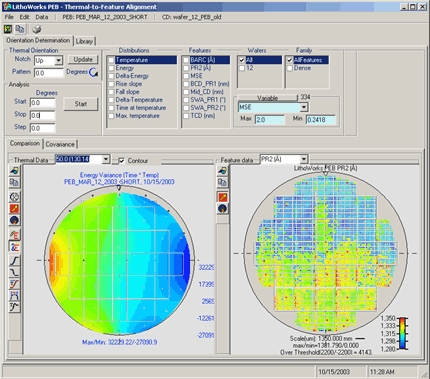
Task: Click the copy icon in thermal data toolbar
Action: (x=14, y=182)
